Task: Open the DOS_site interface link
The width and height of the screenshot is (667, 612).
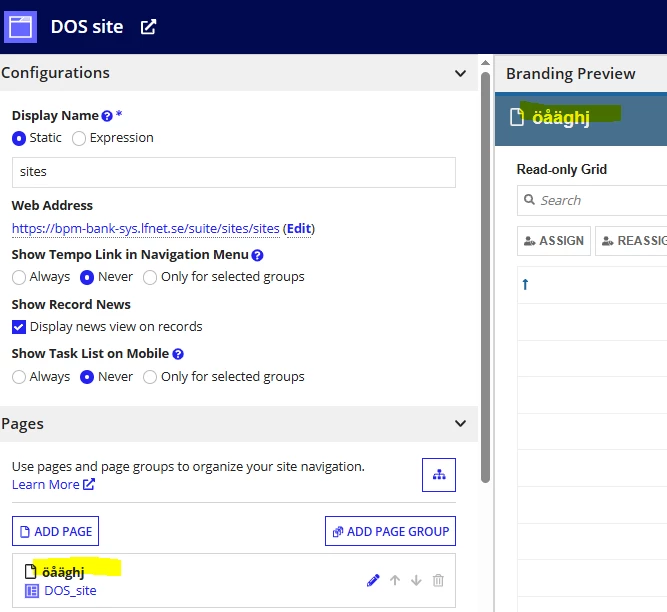Action: point(70,591)
